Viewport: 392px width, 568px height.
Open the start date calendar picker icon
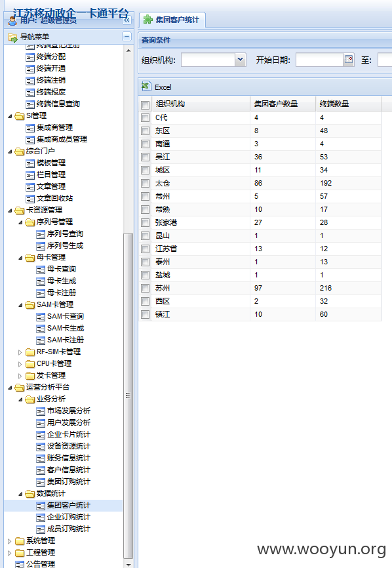[x=349, y=60]
